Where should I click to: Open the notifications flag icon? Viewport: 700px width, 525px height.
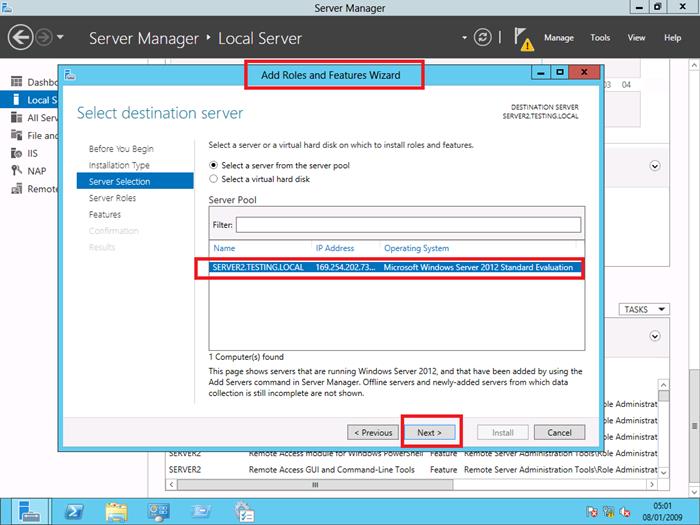point(524,38)
